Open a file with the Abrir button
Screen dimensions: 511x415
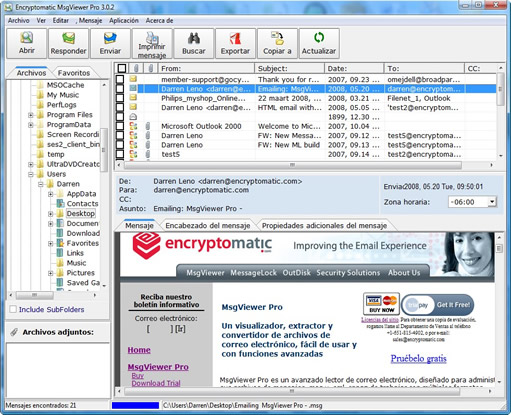point(27,44)
